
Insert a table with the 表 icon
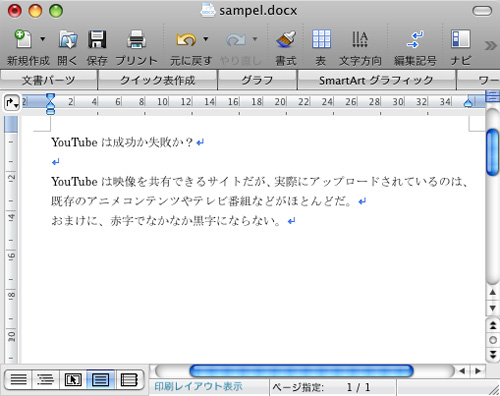pyautogui.click(x=321, y=39)
